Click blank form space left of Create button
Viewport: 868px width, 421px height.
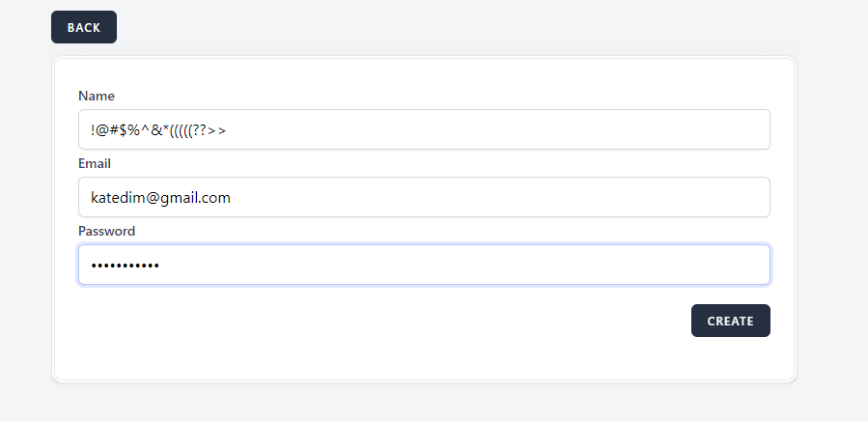tap(386, 321)
